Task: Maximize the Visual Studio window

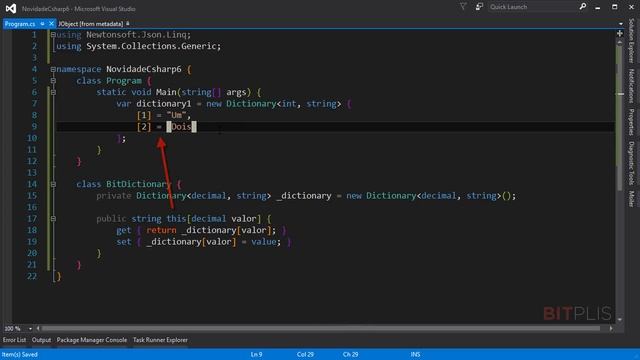Action: coord(615,7)
